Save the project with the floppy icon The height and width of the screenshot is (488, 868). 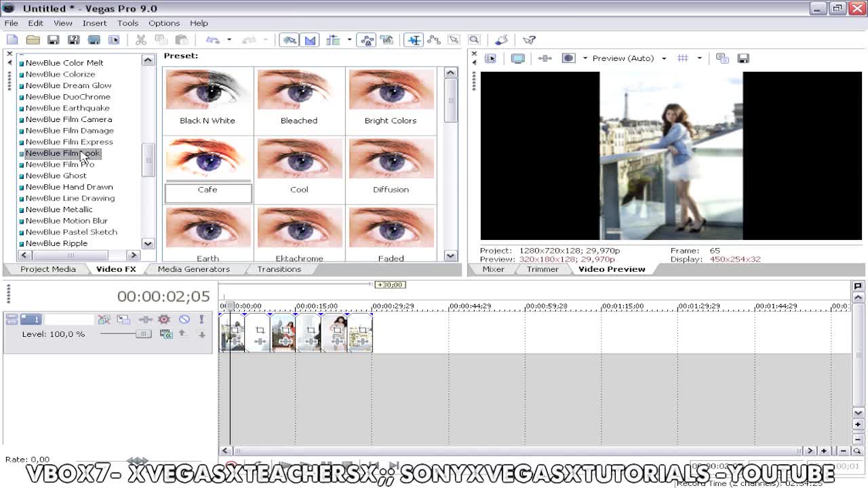coord(53,40)
